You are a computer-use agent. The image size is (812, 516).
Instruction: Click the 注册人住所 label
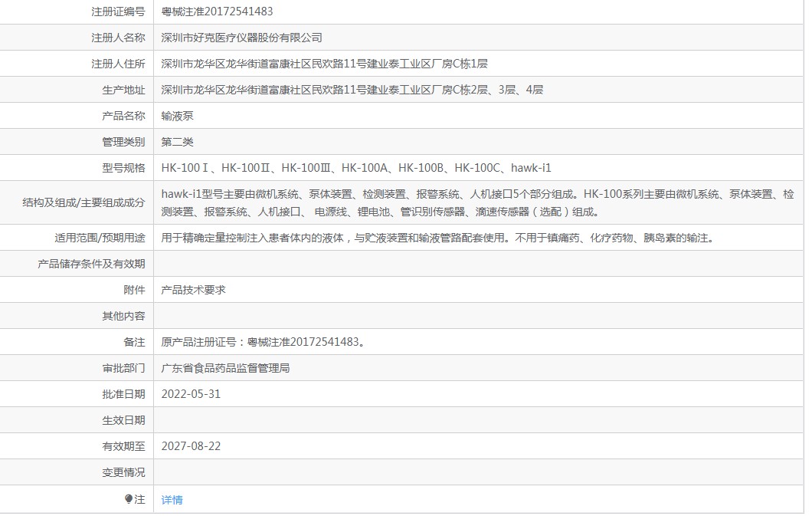118,64
